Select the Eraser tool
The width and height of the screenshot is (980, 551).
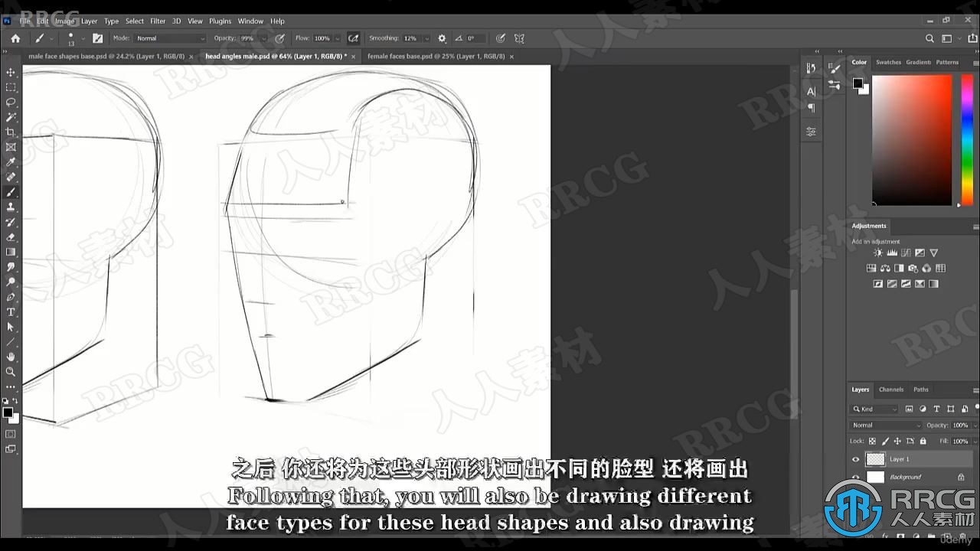pyautogui.click(x=11, y=237)
